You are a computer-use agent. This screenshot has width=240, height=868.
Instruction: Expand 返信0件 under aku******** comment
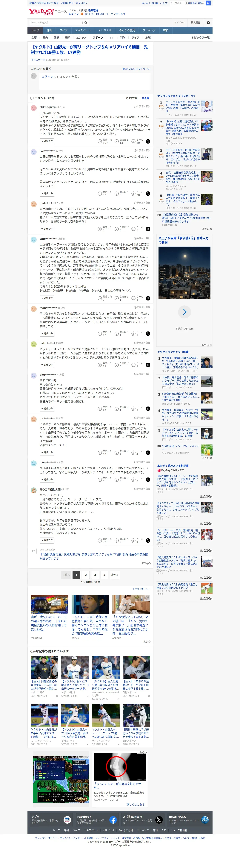click(x=47, y=409)
